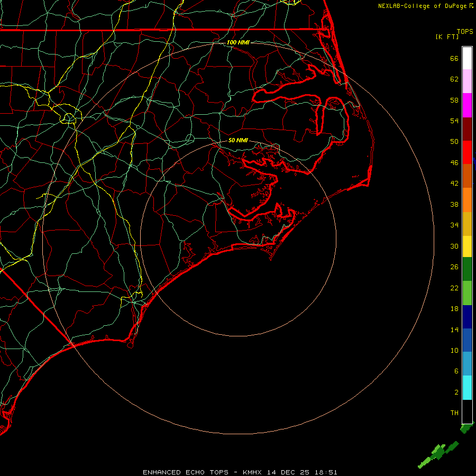This screenshot has width=476, height=476.
Task: Click the black TH threshold swatch
Action: pos(467,411)
